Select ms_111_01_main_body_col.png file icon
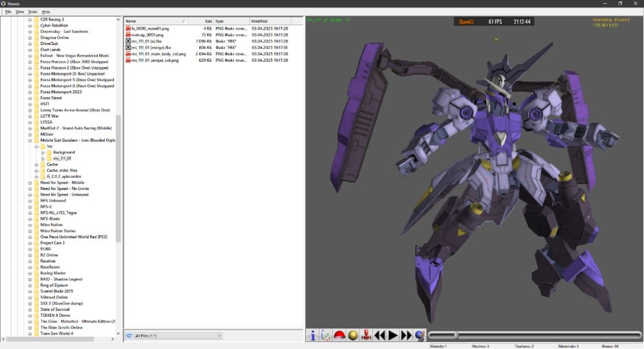This screenshot has height=349, width=644. coord(128,54)
